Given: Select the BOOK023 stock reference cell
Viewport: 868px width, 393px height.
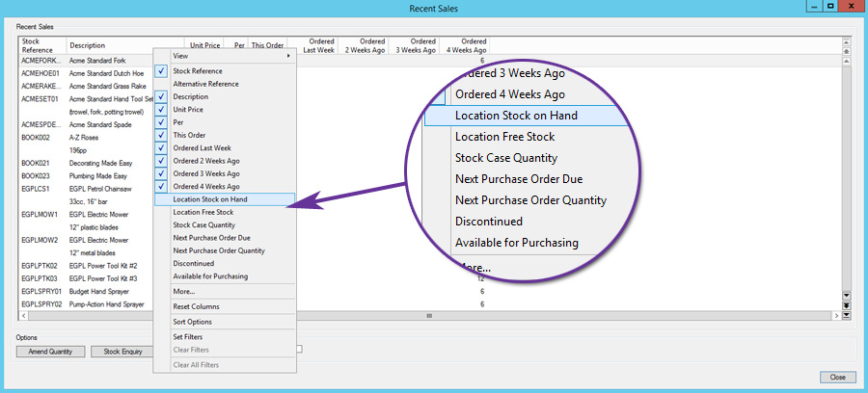Looking at the screenshot, I should point(36,175).
